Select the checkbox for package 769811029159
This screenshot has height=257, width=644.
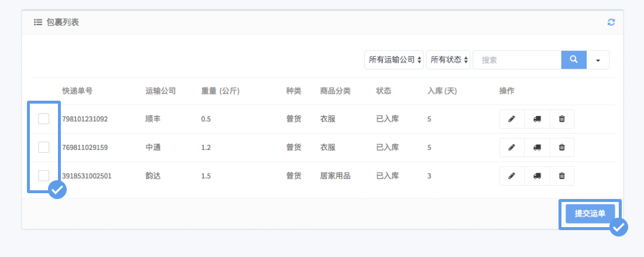pyautogui.click(x=44, y=148)
